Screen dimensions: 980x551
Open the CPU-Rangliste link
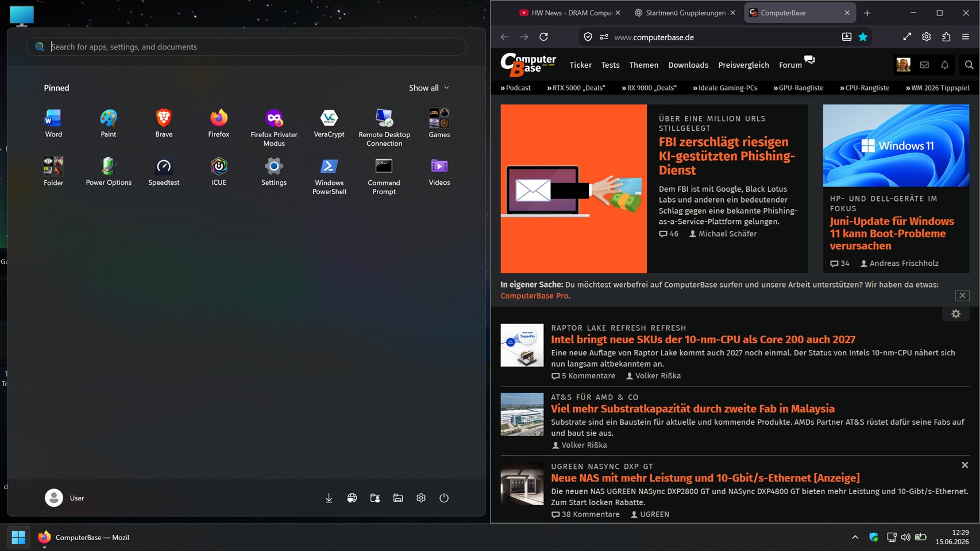point(865,88)
